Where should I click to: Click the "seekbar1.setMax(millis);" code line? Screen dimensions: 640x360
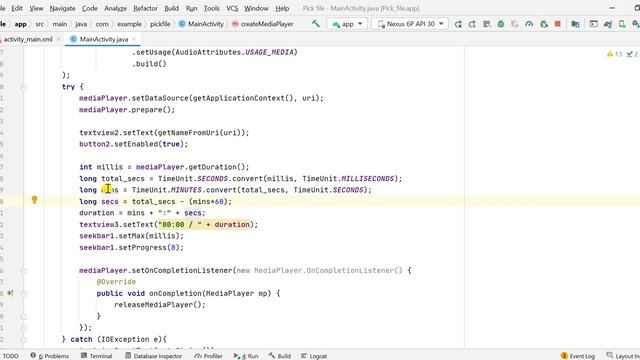(x=131, y=236)
